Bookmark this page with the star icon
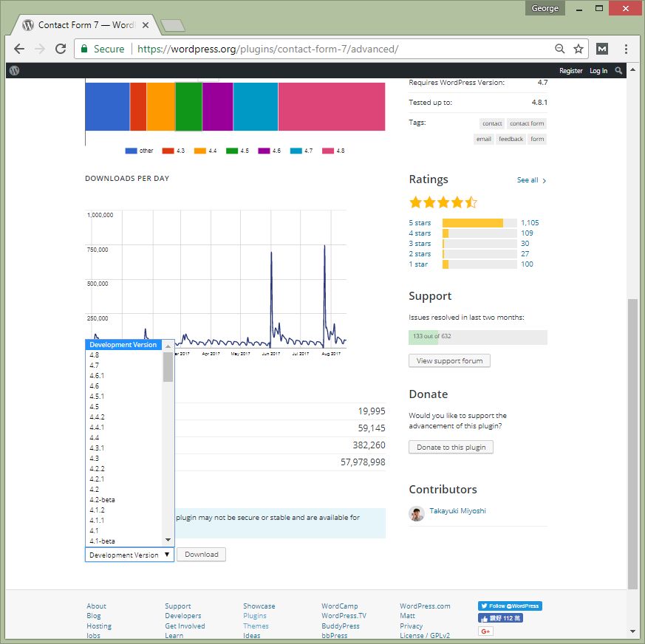Viewport: 645px width, 644px height. coord(579,49)
